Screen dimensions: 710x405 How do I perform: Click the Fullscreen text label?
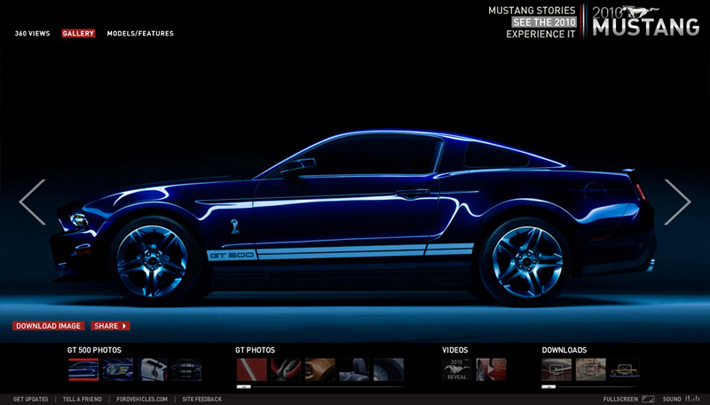(x=621, y=399)
